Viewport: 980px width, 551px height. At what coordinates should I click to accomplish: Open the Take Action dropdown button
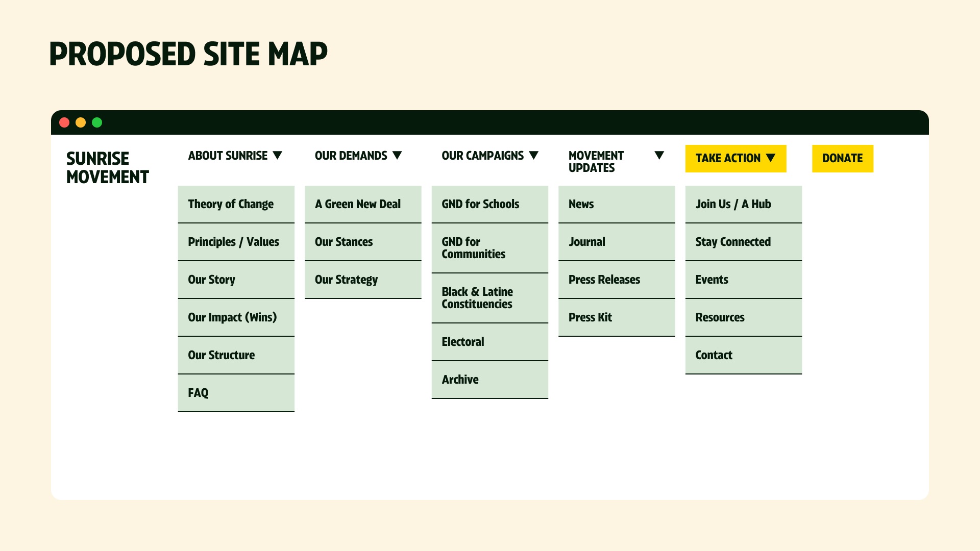point(736,159)
